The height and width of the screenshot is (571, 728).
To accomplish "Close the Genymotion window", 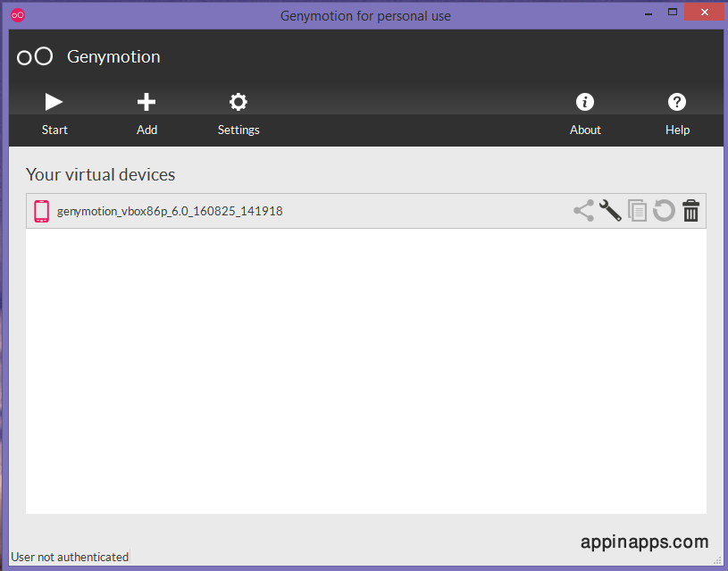I will click(704, 13).
